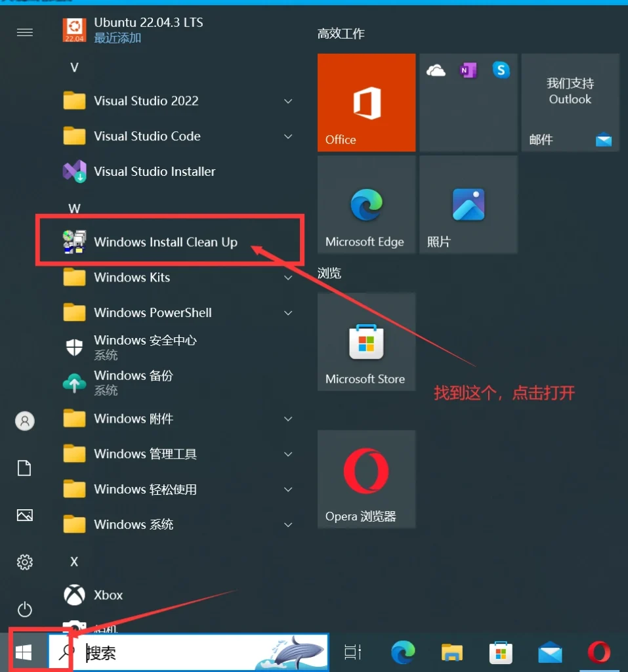The width and height of the screenshot is (628, 672).
Task: Open the Ubuntu 22.04.3 LTS app icon
Action: [x=74, y=30]
